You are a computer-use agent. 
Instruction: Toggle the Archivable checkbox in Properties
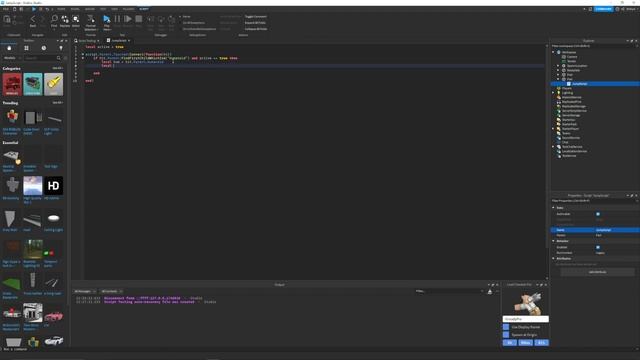click(598, 214)
